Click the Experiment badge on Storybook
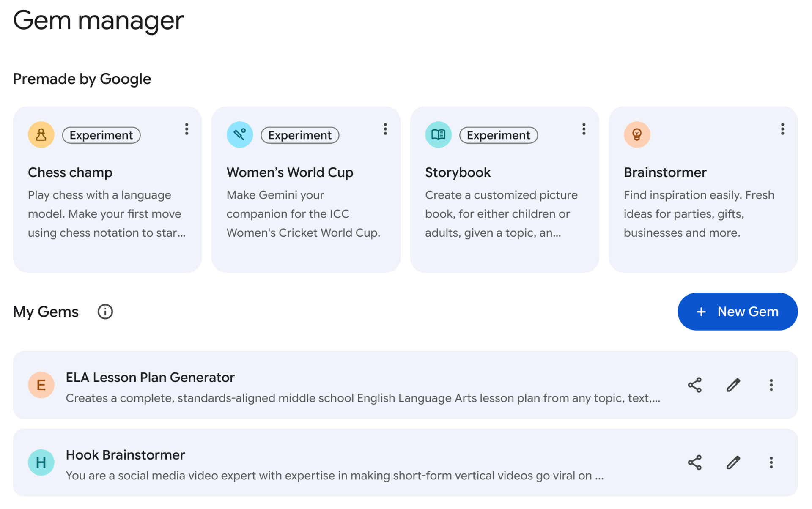 coord(498,135)
